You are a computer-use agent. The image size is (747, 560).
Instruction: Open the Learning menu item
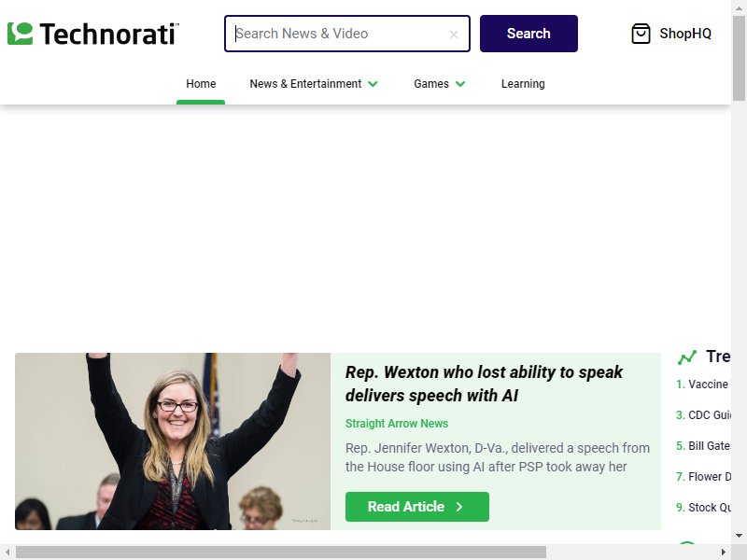click(x=523, y=84)
